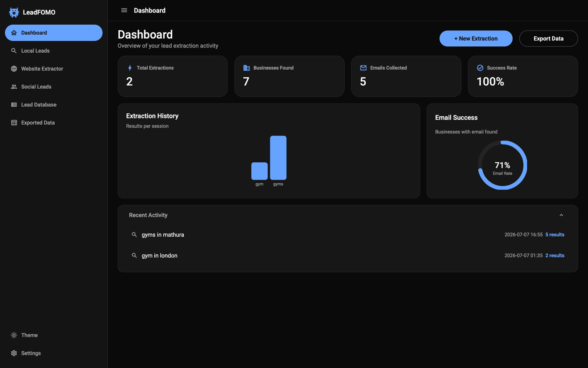Click the Total Extractions card value 2
This screenshot has width=588, height=368.
pyautogui.click(x=129, y=82)
